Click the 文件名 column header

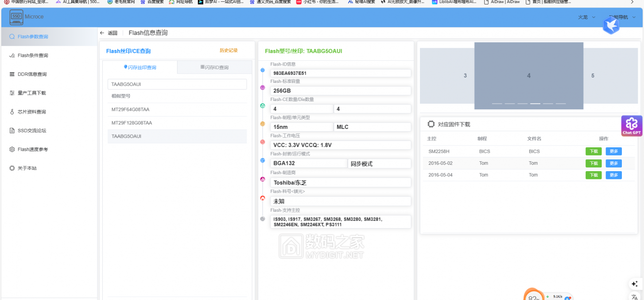534,139
